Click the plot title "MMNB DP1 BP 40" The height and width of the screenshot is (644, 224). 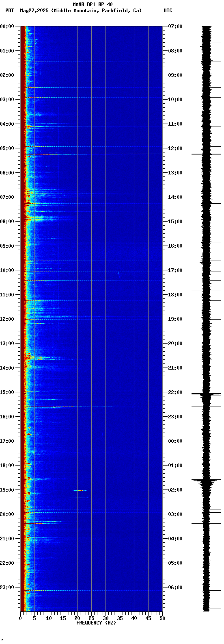[x=93, y=4]
